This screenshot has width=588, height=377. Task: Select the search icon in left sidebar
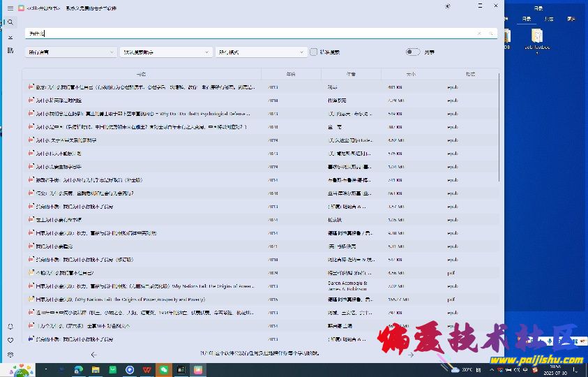click(10, 22)
